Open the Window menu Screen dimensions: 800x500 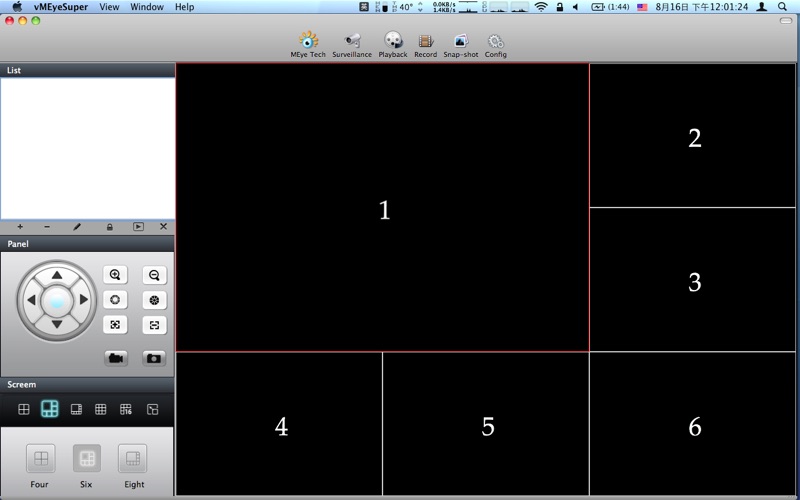point(147,7)
